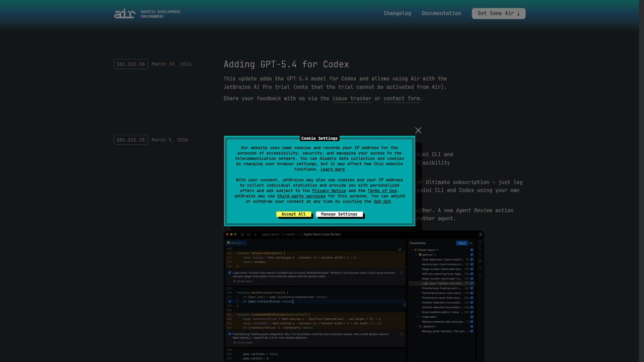The width and height of the screenshot is (644, 362).
Task: Open the Opt-Out link
Action: [382, 202]
